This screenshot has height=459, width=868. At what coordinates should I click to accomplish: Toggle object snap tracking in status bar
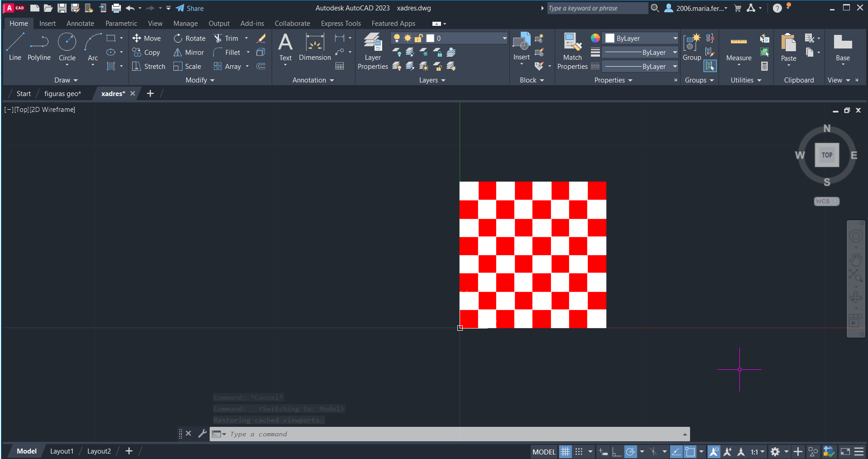click(x=676, y=452)
